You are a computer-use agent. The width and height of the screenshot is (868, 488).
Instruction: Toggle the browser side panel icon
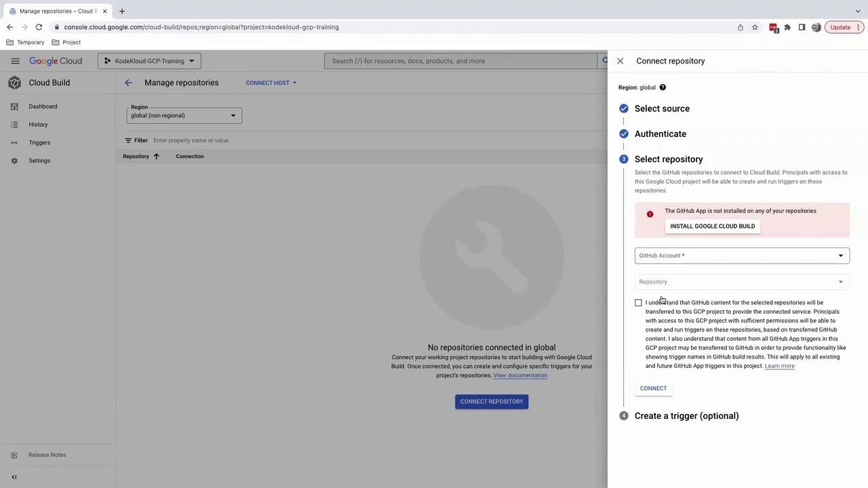pos(802,27)
